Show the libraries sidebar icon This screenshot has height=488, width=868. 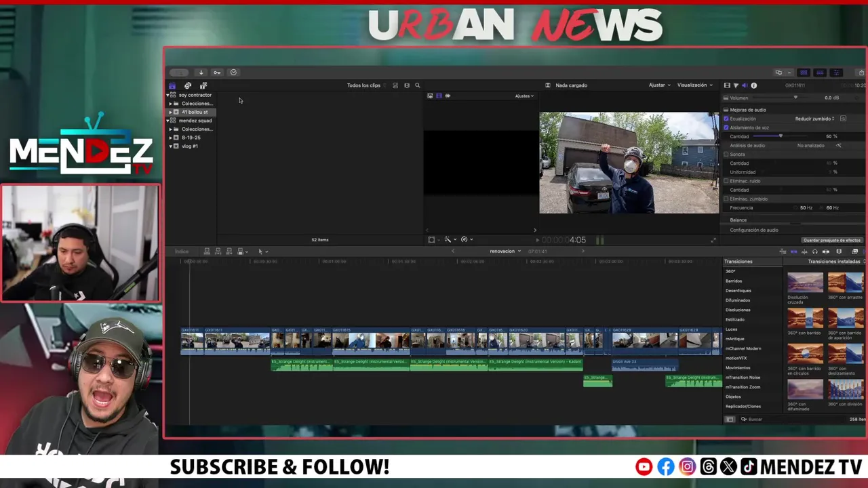172,85
